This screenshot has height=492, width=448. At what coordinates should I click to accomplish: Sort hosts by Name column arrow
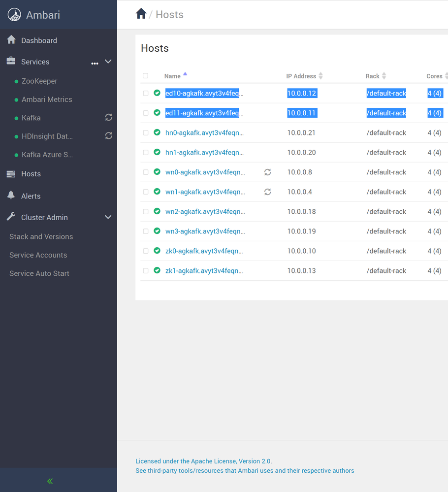tap(185, 74)
